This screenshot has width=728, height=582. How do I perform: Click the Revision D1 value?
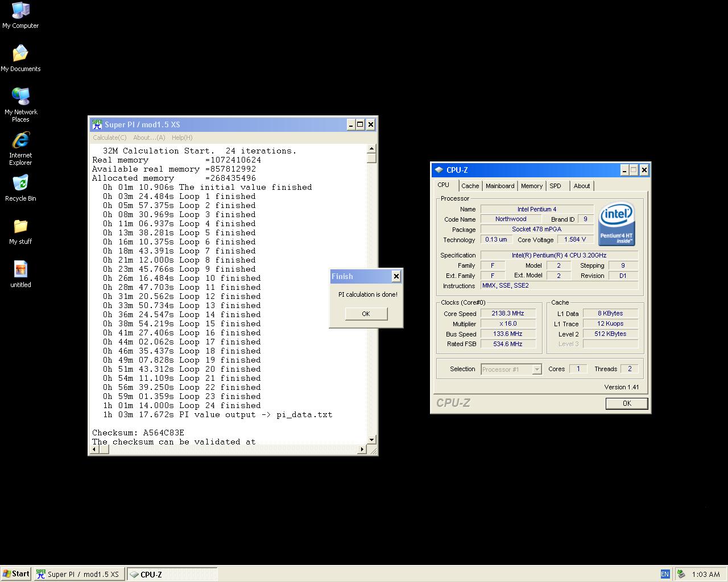[623, 275]
